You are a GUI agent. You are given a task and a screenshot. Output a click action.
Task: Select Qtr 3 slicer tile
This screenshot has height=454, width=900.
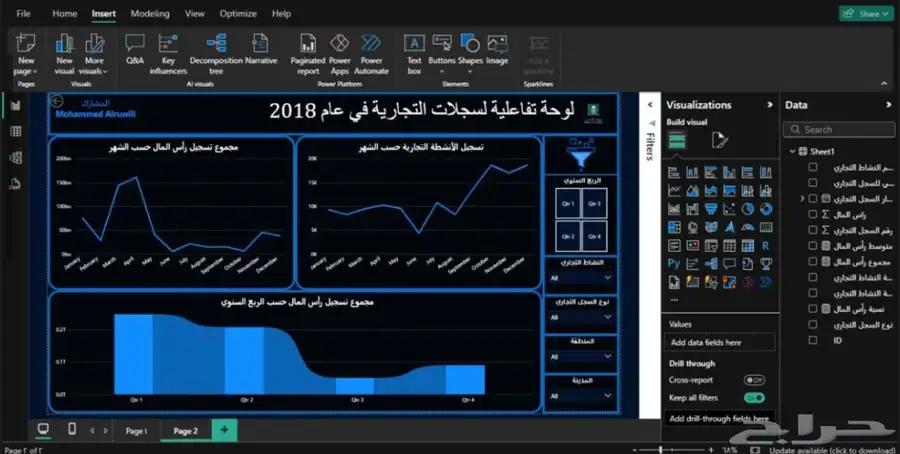pos(594,203)
